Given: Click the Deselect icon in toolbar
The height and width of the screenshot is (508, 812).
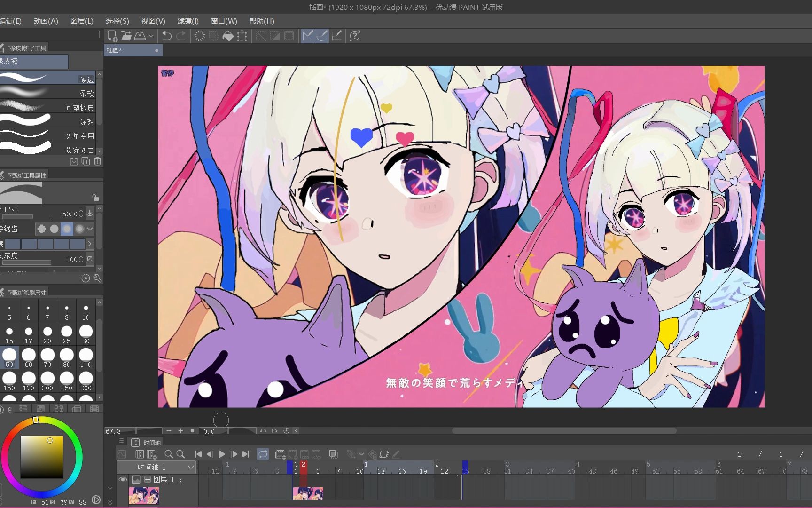Looking at the screenshot, I should point(260,36).
